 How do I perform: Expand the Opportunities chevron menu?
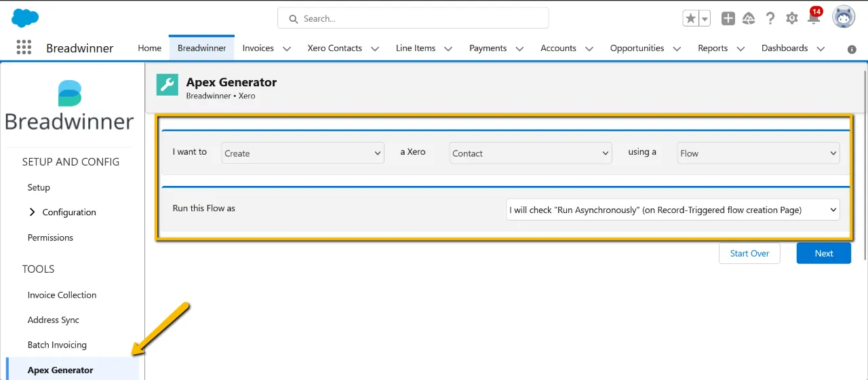pos(677,49)
